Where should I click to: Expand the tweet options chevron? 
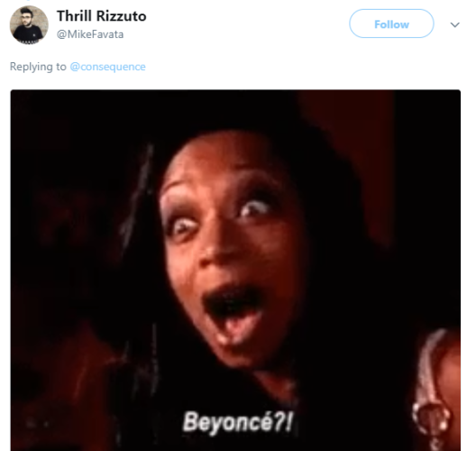(x=454, y=24)
